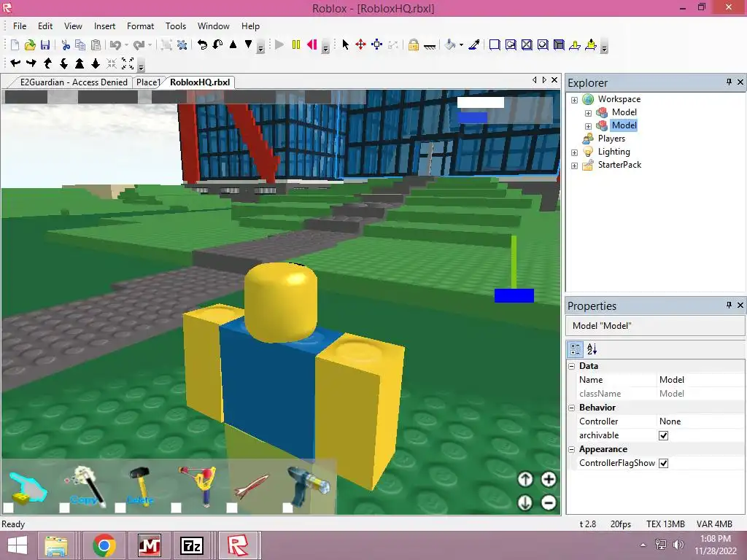Switch to the Place1 tab
Image resolution: width=747 pixels, height=560 pixels.
tap(147, 82)
